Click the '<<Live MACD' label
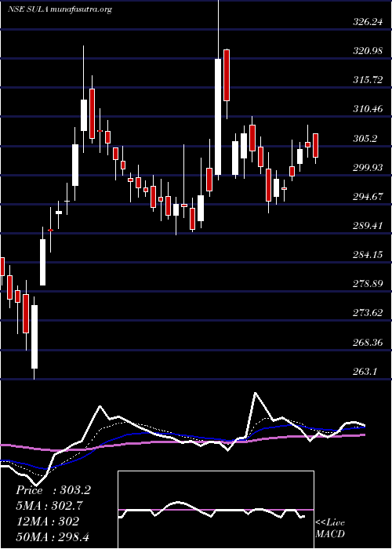 click(330, 529)
